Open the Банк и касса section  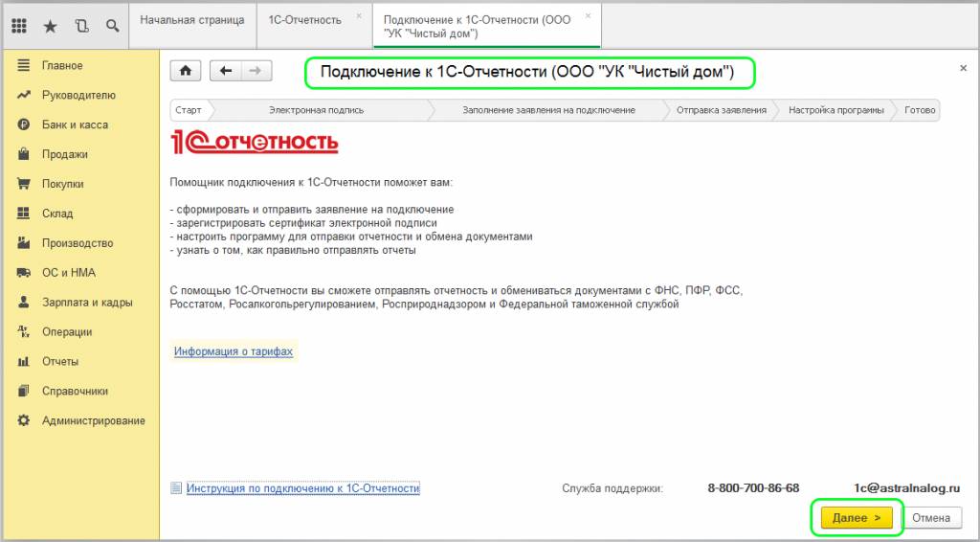[75, 124]
